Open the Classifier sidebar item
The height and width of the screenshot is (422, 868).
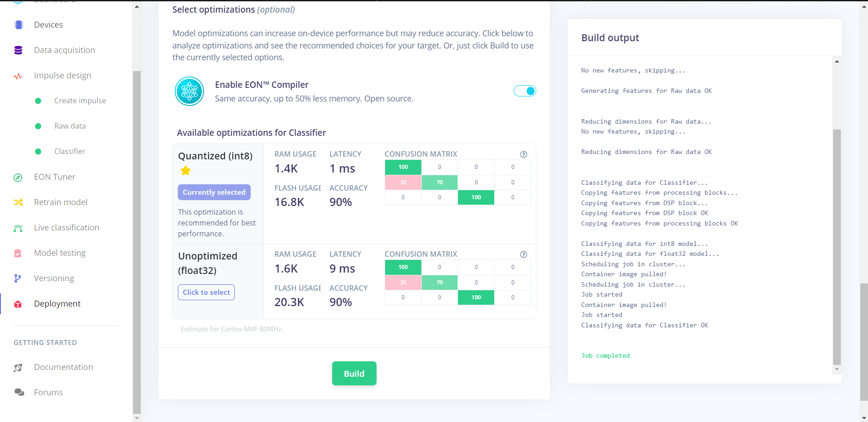pos(70,151)
